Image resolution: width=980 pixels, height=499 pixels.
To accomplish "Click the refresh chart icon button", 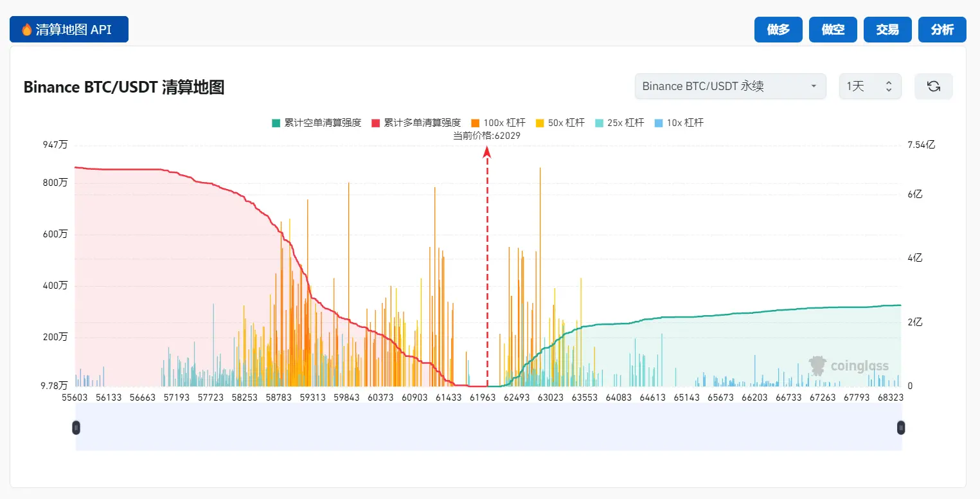I will pos(933,86).
